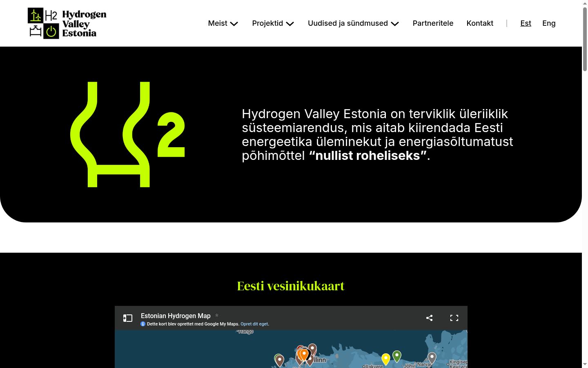
Task: Click the bold 'nullist roheliseks' text
Action: click(x=367, y=155)
